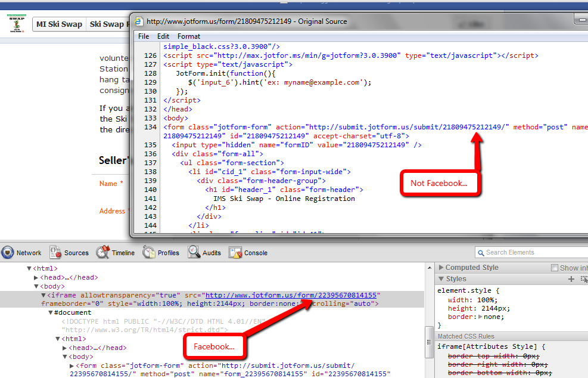
Task: Expand the border property value triangle
Action: [x=480, y=317]
